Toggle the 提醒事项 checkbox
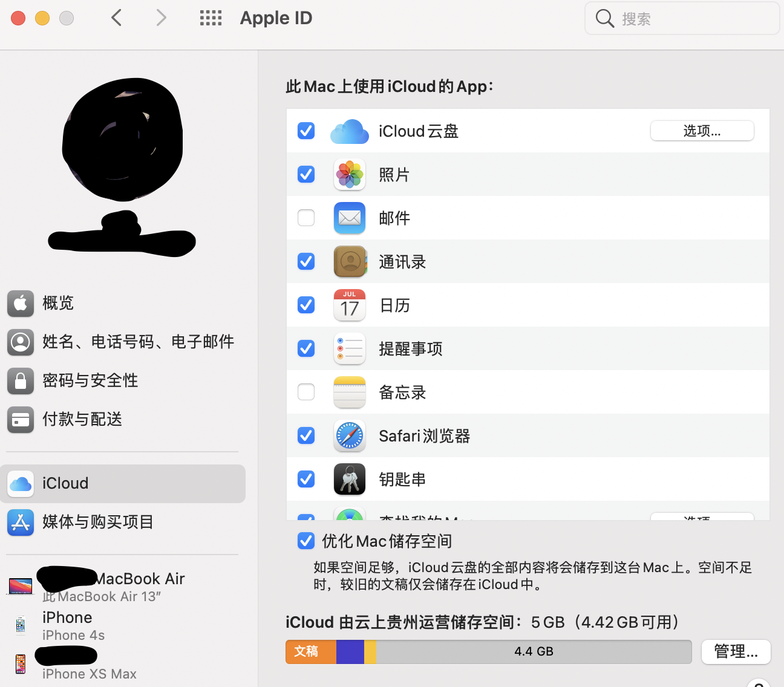The height and width of the screenshot is (687, 784). [306, 348]
